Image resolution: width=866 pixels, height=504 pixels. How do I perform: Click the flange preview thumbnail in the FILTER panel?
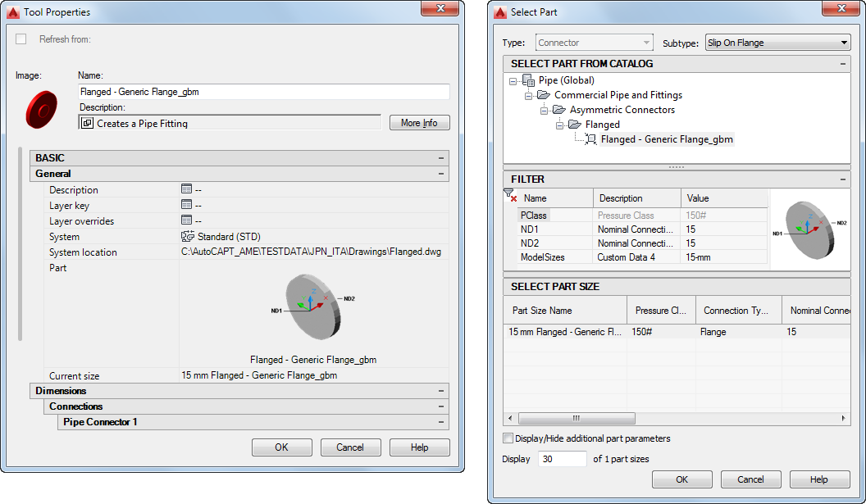pos(809,229)
